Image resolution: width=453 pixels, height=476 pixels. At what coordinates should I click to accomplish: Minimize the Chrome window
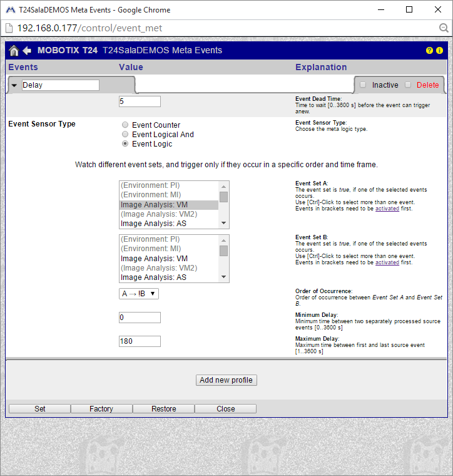[x=381, y=10]
